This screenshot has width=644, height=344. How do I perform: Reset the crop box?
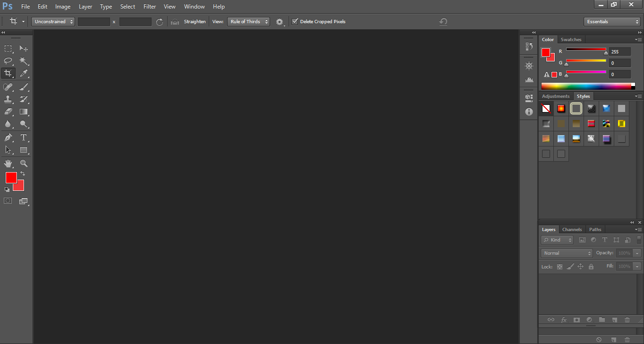point(443,22)
